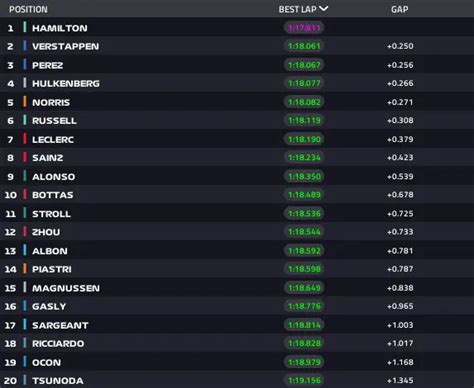Click Hamilton's purple best lap badge
Screen dimensions: 474x388
click(304, 28)
